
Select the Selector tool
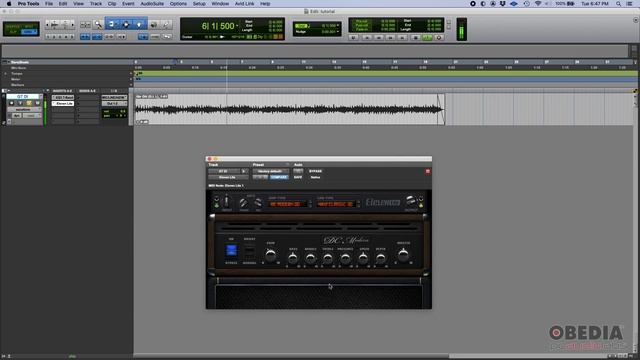[126, 24]
